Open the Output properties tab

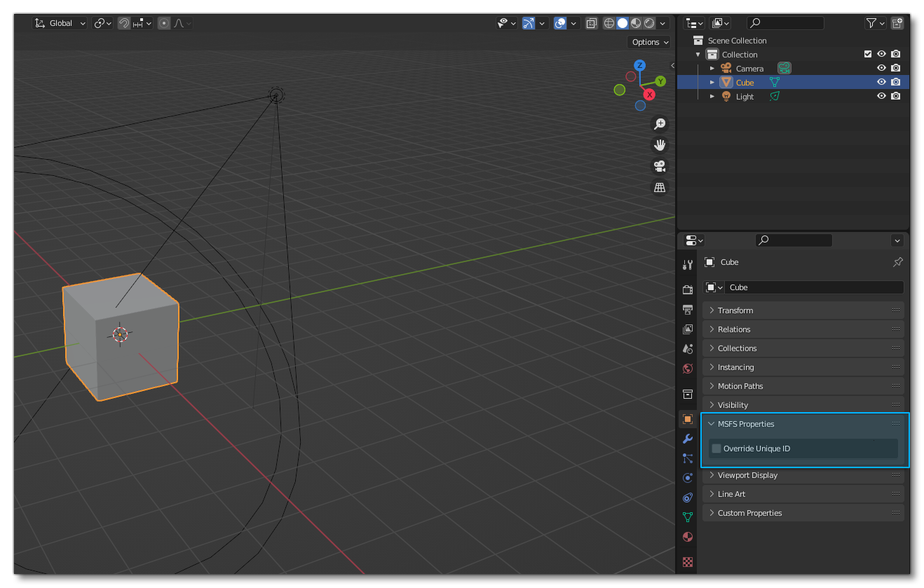point(688,309)
